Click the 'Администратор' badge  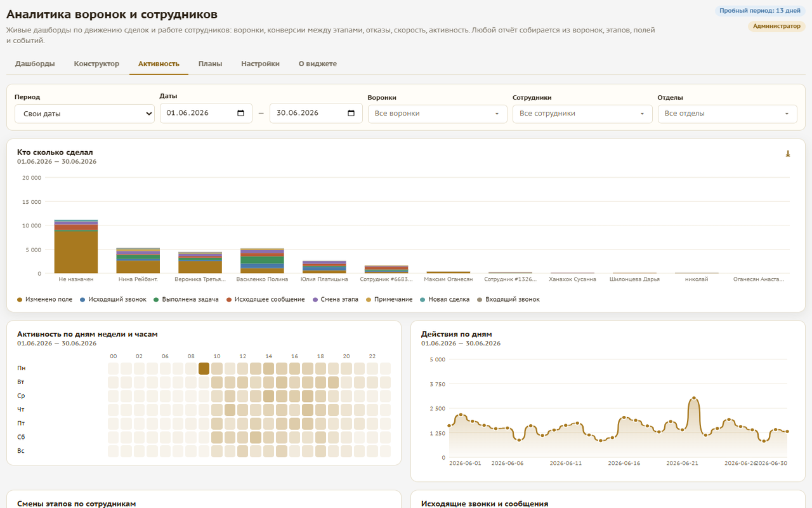point(776,27)
